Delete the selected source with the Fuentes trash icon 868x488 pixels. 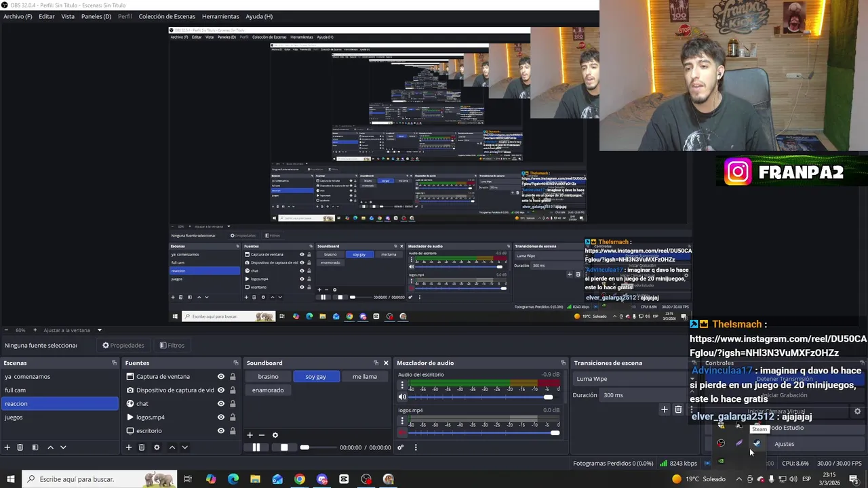click(142, 447)
